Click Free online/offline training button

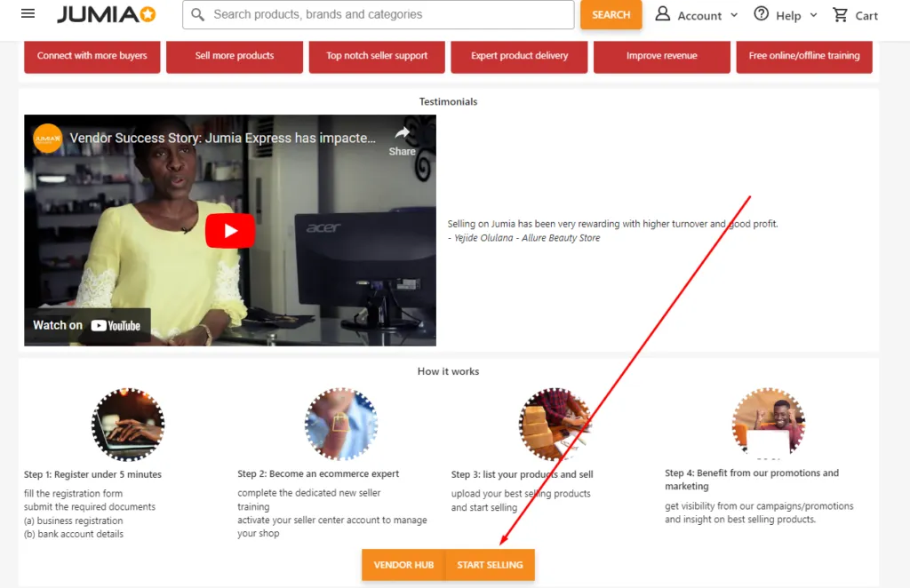804,56
